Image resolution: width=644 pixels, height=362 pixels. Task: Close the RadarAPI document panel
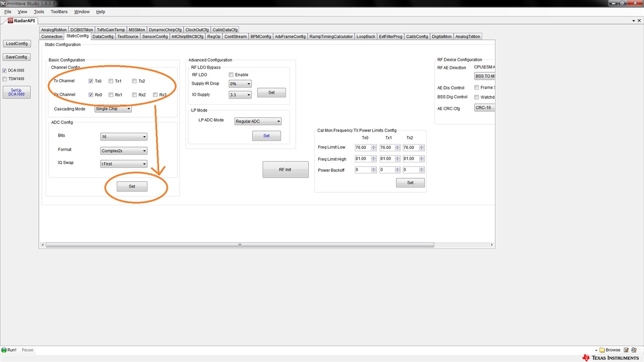coord(640,21)
